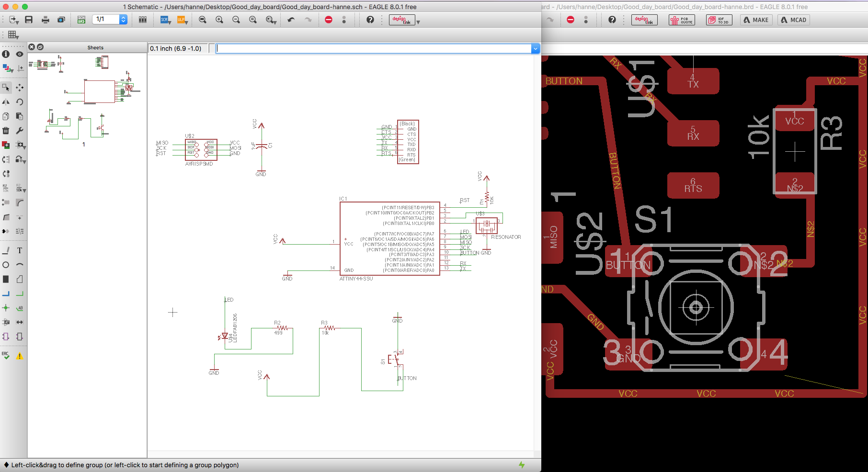
Task: Select sheet 1 thumbnail
Action: pyautogui.click(x=84, y=101)
